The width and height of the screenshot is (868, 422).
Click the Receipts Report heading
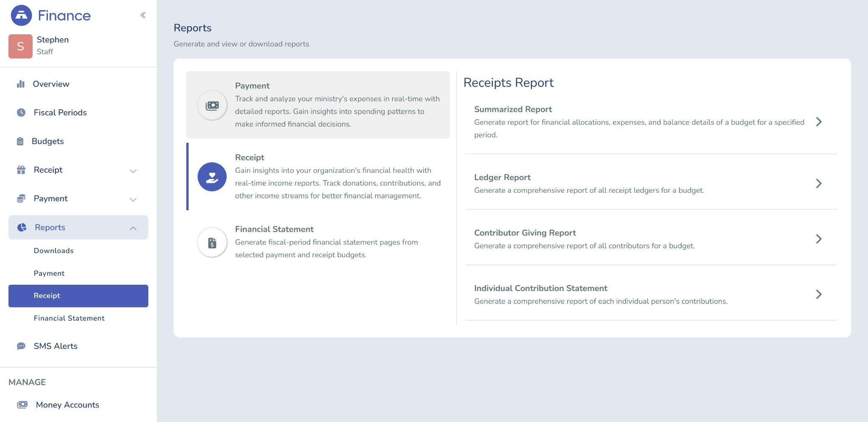(508, 83)
